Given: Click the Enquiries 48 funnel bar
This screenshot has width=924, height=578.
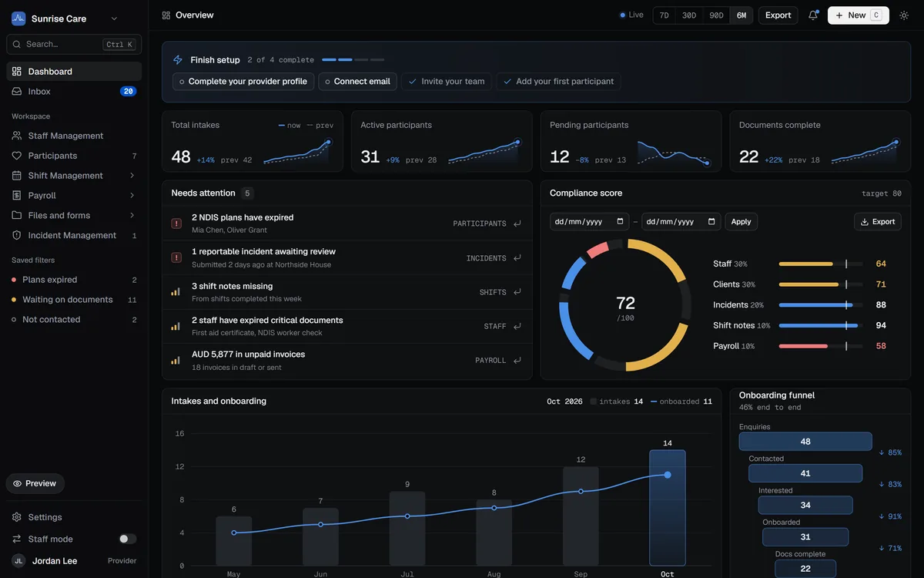Looking at the screenshot, I should (805, 442).
